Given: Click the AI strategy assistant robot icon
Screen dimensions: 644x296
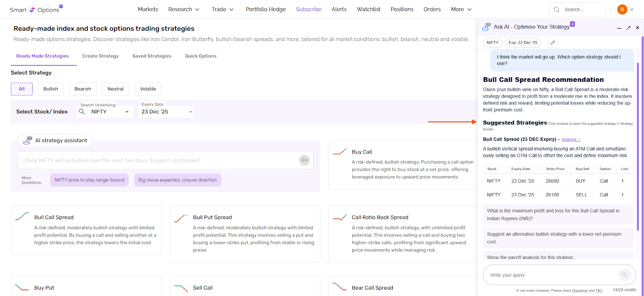Looking at the screenshot, I should 27,140.
